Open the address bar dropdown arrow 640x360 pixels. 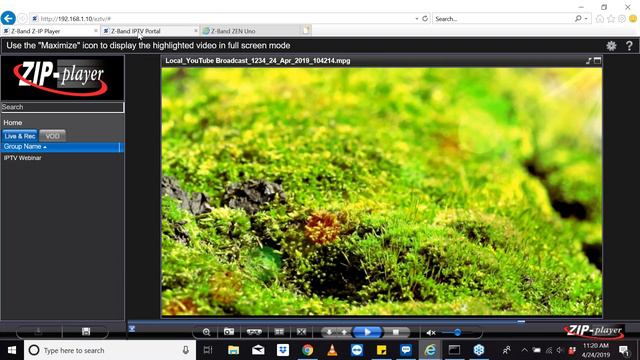417,19
